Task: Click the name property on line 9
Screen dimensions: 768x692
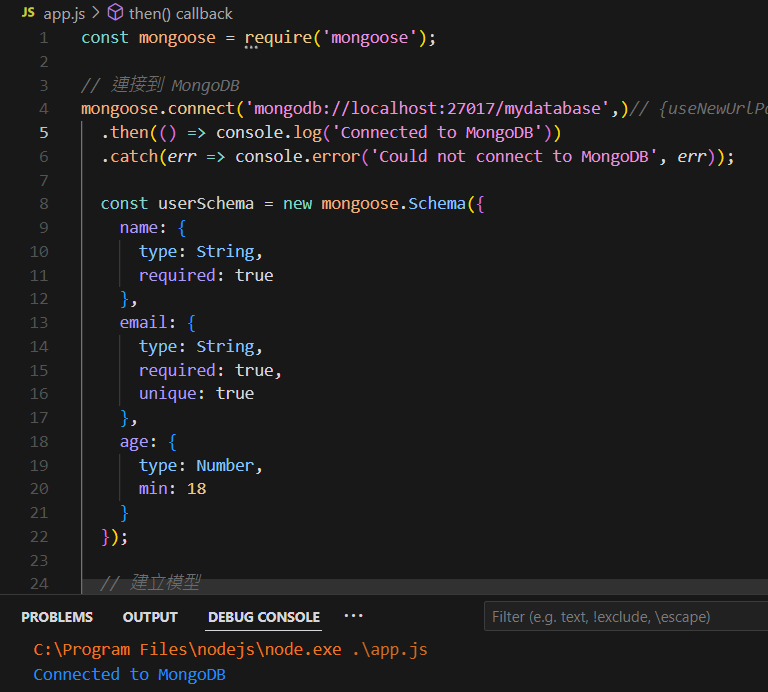Action: [139, 228]
